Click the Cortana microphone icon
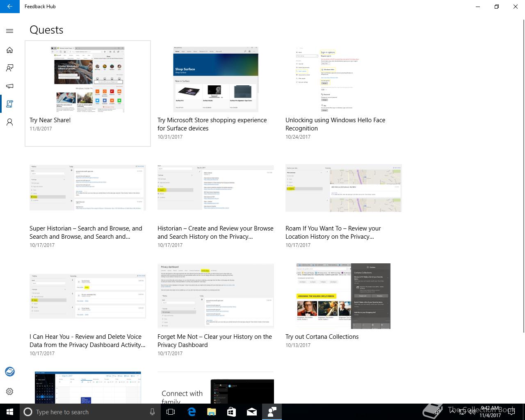 point(152,412)
